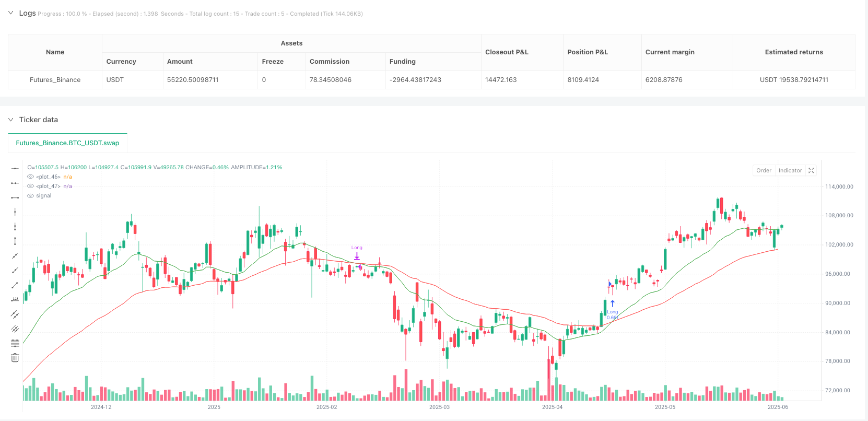Select the horizontal straight line drawing tool
868x421 pixels.
click(x=15, y=168)
